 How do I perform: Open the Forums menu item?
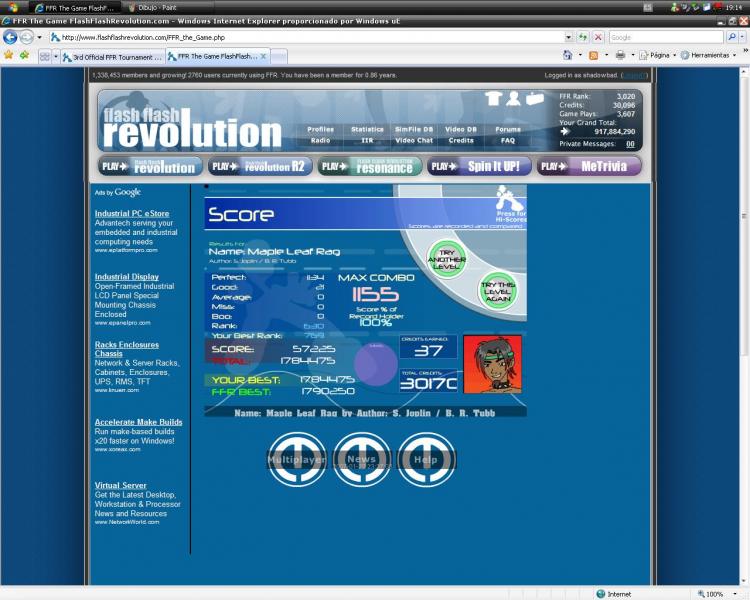(x=508, y=129)
